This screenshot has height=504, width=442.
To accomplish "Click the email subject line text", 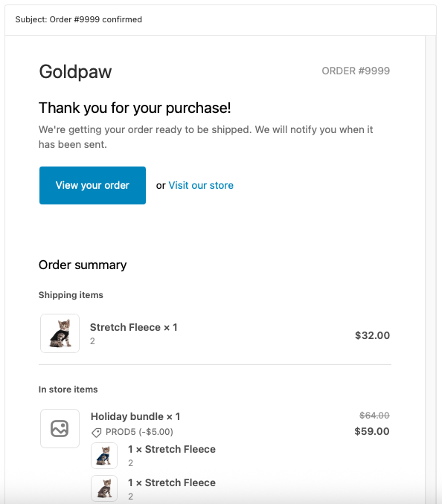I will pyautogui.click(x=78, y=19).
